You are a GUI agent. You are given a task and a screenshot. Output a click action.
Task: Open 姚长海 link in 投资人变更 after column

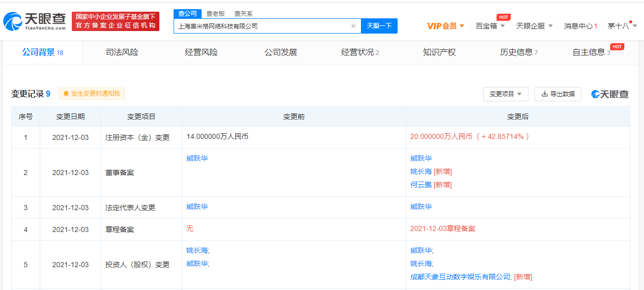421,264
